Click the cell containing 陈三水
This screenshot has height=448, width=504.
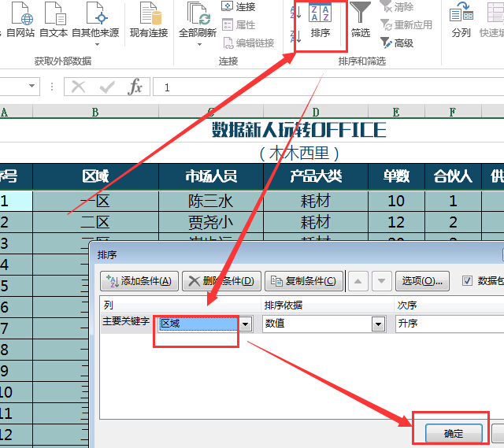pos(211,202)
